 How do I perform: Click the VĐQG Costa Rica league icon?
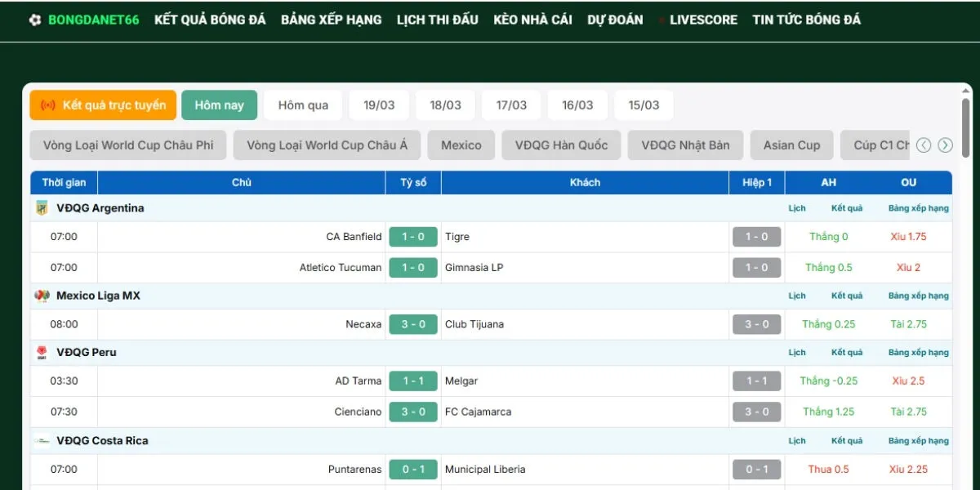(x=42, y=441)
